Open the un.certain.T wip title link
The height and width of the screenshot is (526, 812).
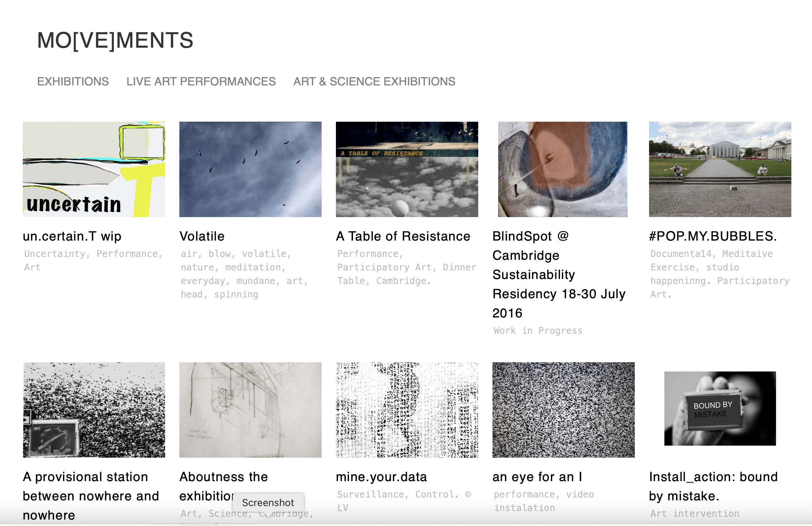click(72, 236)
